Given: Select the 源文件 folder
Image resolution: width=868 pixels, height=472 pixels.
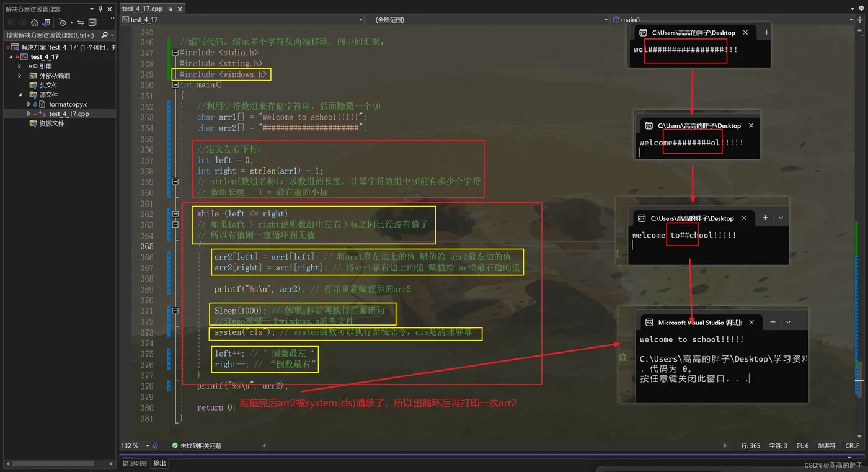Looking at the screenshot, I should click(x=48, y=95).
